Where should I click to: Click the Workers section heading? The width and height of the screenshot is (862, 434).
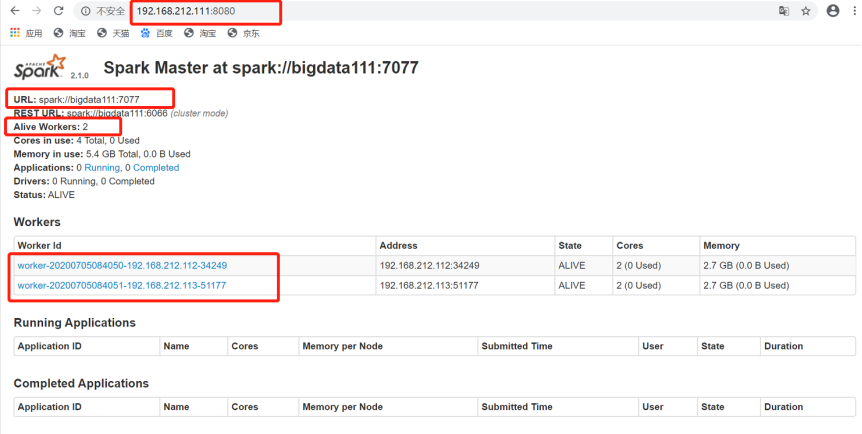pyautogui.click(x=37, y=222)
